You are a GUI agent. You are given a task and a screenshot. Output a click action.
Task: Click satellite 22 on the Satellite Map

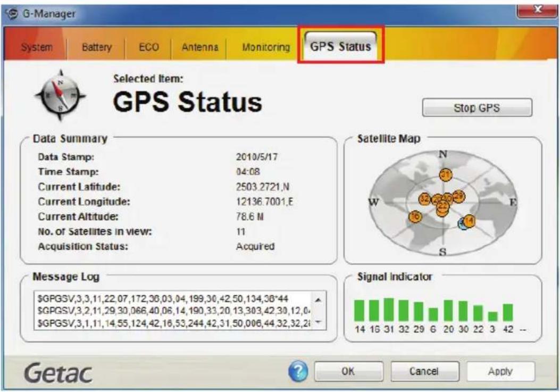coord(442,207)
